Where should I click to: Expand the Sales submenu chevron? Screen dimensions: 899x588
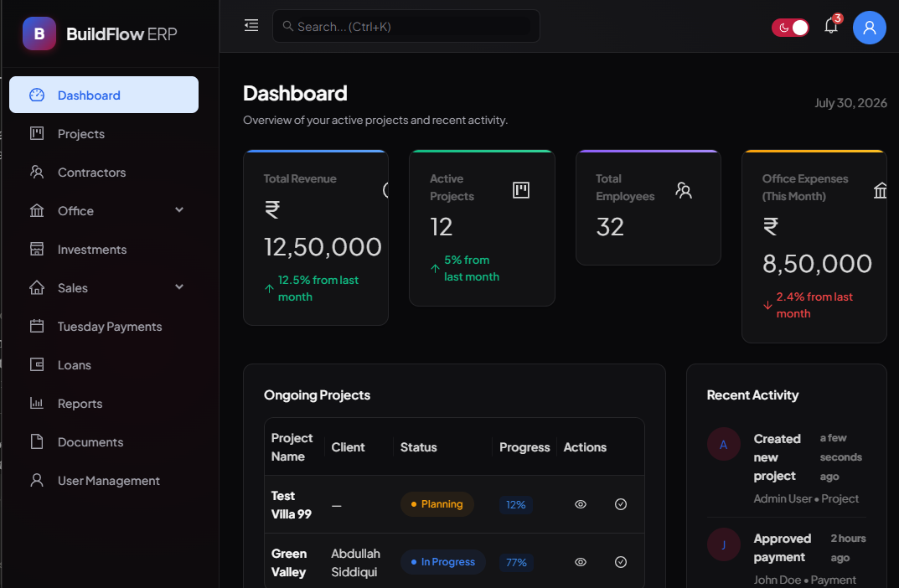click(179, 287)
